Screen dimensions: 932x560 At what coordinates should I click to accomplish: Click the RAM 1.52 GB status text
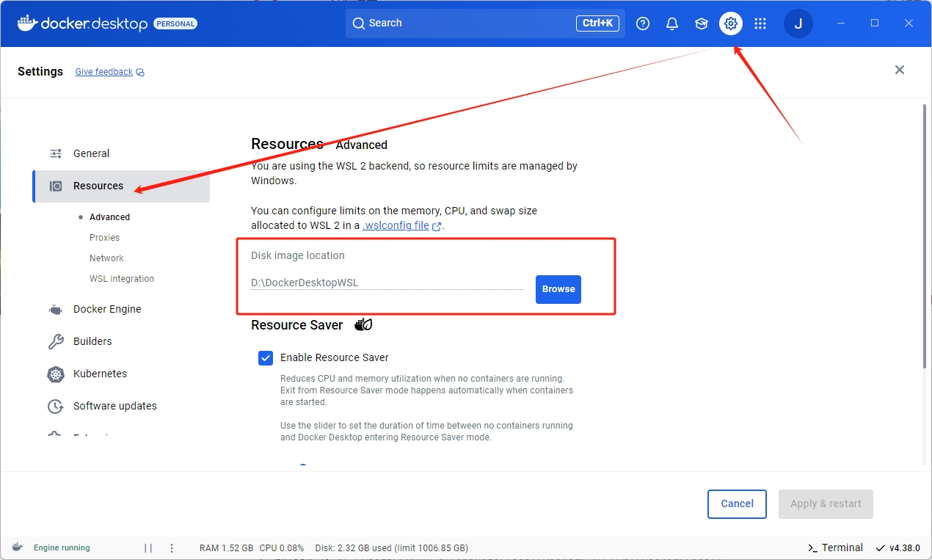[226, 548]
